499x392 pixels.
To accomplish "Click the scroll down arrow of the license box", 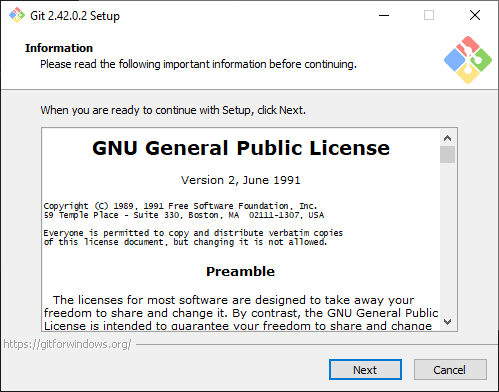I will pos(447,322).
